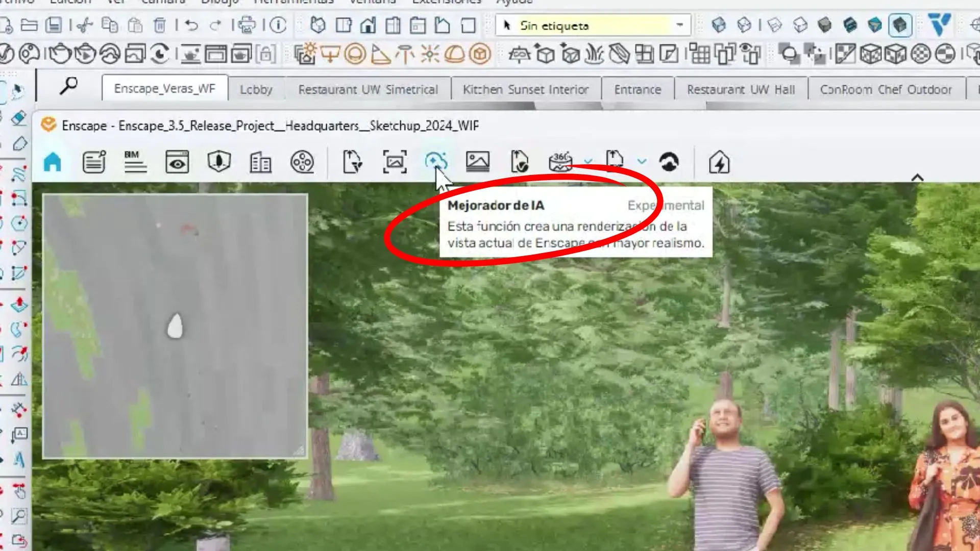Click the Enscape image render icon

(478, 162)
